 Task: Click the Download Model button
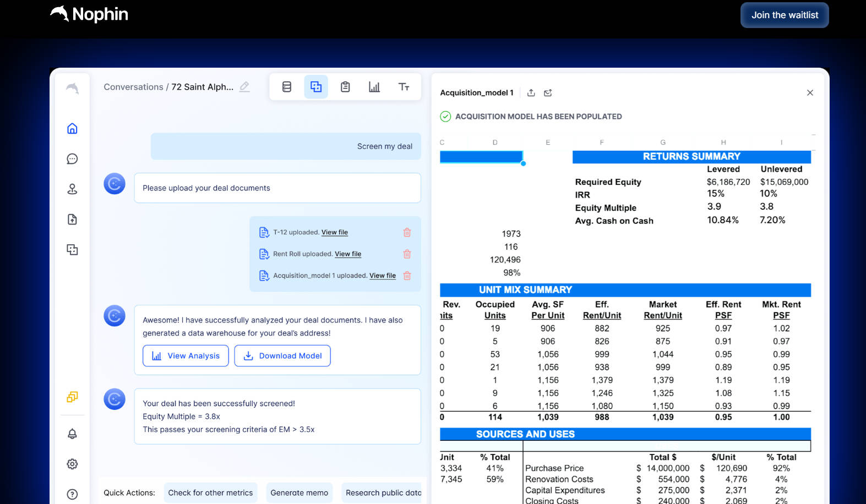click(282, 356)
